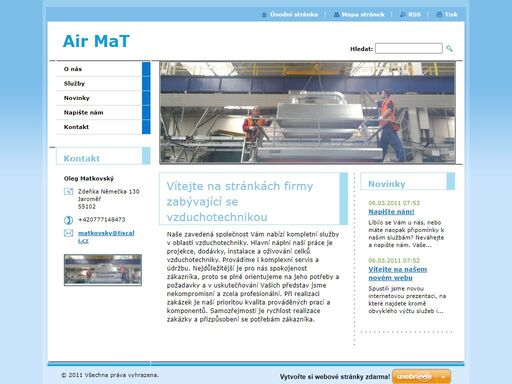This screenshot has height=384, width=512.
Task: Click the search magnifier icon
Action: [449, 49]
